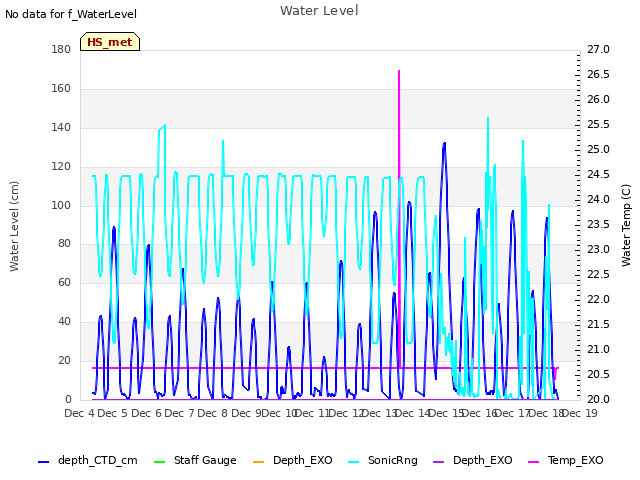Viewport: 640px width, 480px height.
Task: Click the purple Depth_EXO legend swatch
Action: (x=438, y=462)
